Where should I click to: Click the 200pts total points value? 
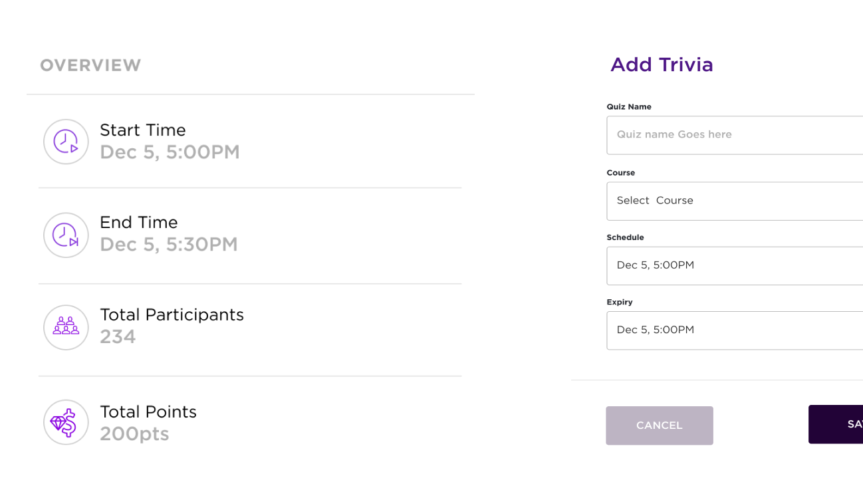tap(134, 434)
